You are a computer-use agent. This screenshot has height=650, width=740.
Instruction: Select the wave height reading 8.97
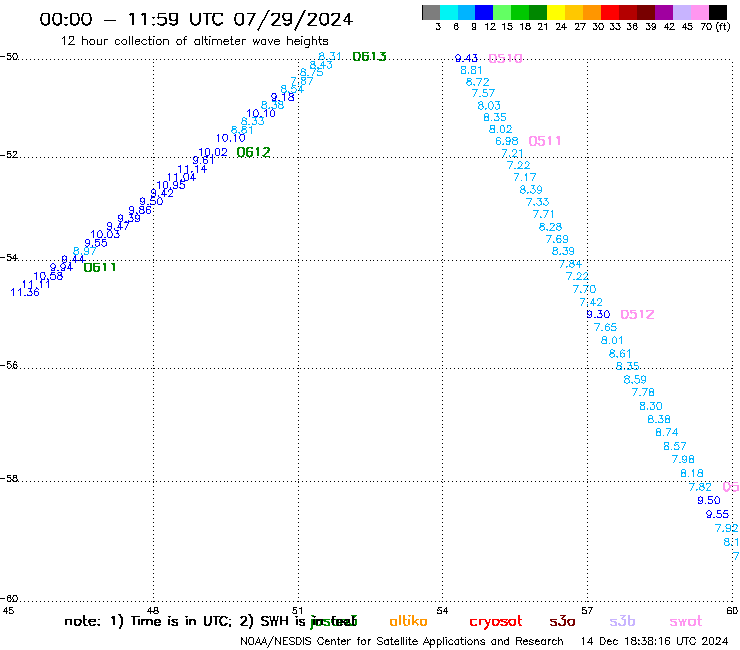click(85, 251)
